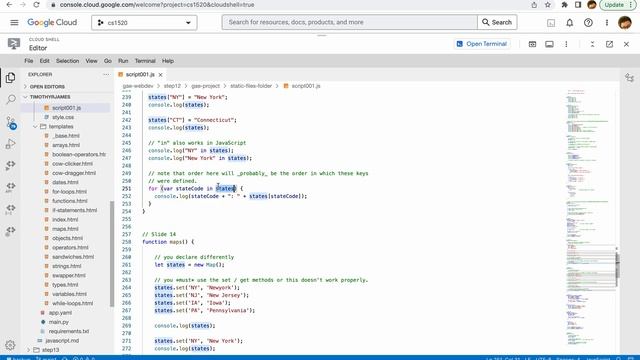Click the static-files-folder breadcrumb
640x360 pixels.
[251, 86]
